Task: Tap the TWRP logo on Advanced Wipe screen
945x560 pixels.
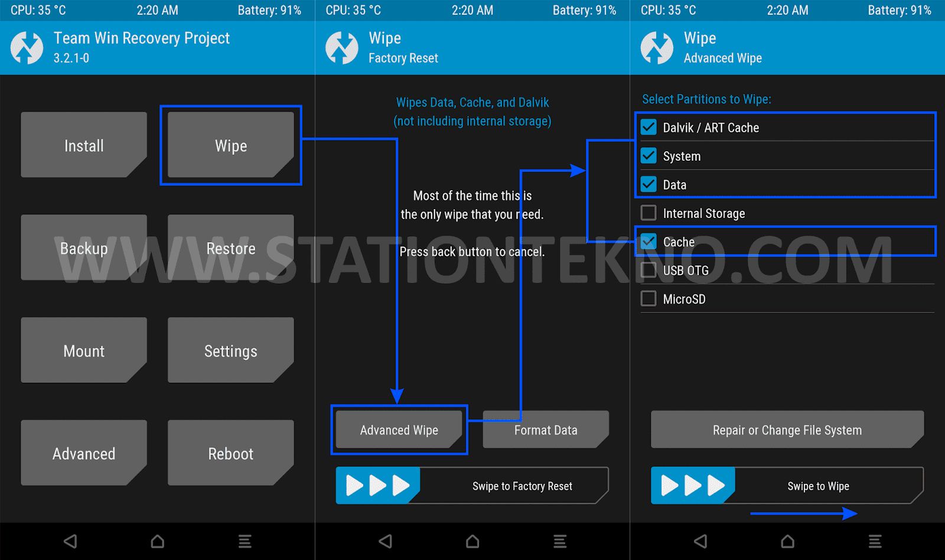Action: 657,47
